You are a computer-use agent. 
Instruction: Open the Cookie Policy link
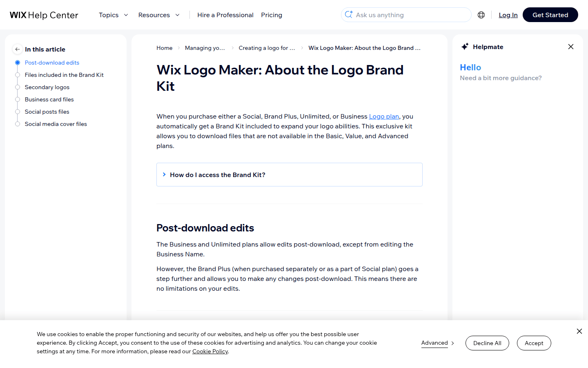pos(210,352)
